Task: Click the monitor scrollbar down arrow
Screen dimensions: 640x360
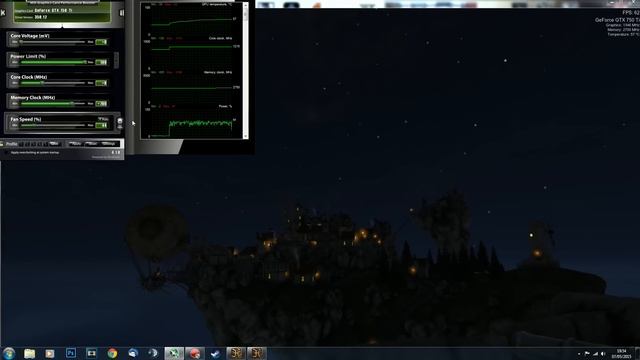Action: [245, 136]
